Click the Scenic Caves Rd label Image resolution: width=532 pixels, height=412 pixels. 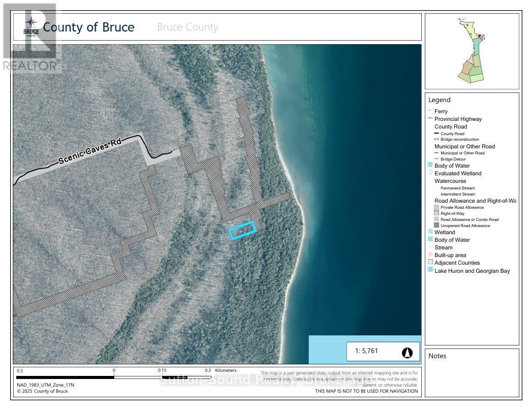90,152
